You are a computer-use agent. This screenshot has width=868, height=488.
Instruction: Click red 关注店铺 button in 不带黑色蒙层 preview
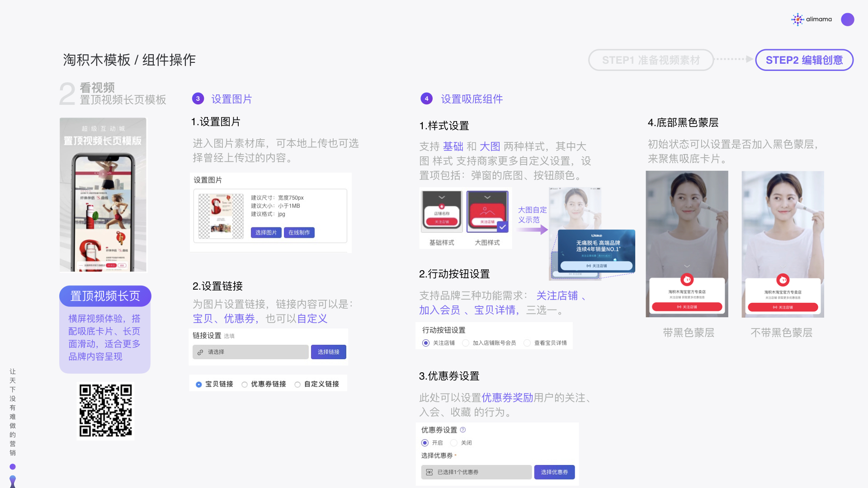click(x=783, y=307)
